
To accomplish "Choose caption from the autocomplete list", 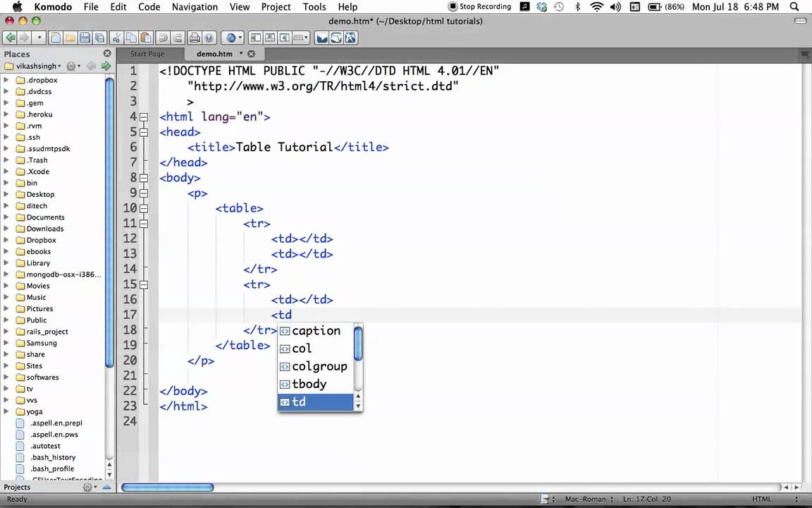I will pyautogui.click(x=315, y=331).
